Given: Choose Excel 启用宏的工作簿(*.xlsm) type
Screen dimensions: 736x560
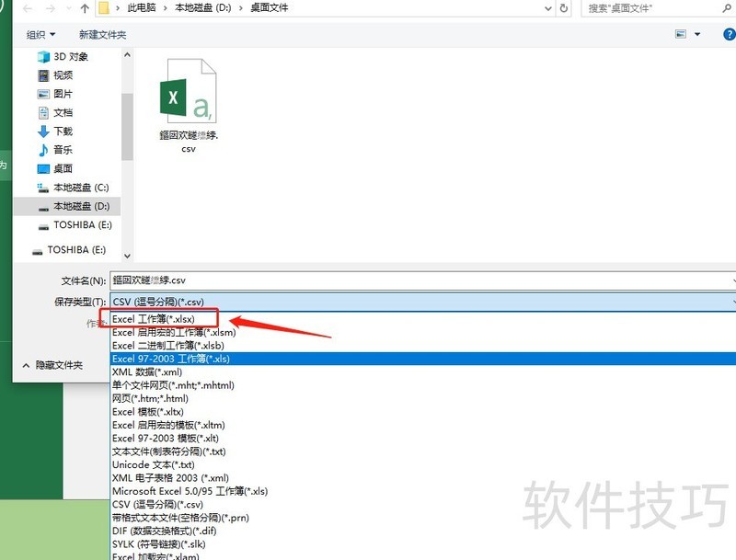Looking at the screenshot, I should point(423,333).
